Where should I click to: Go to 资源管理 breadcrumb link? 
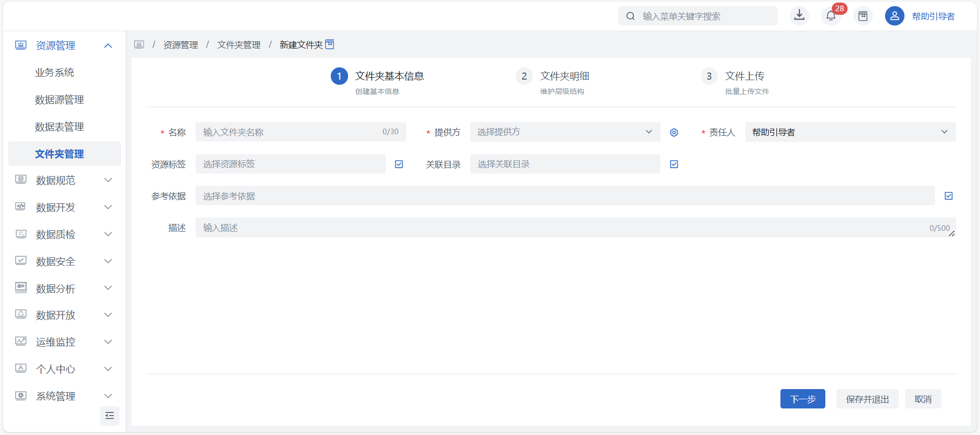pyautogui.click(x=181, y=45)
